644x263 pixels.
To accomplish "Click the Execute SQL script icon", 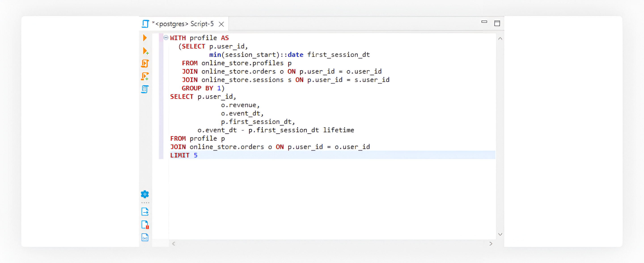I will pos(145,63).
